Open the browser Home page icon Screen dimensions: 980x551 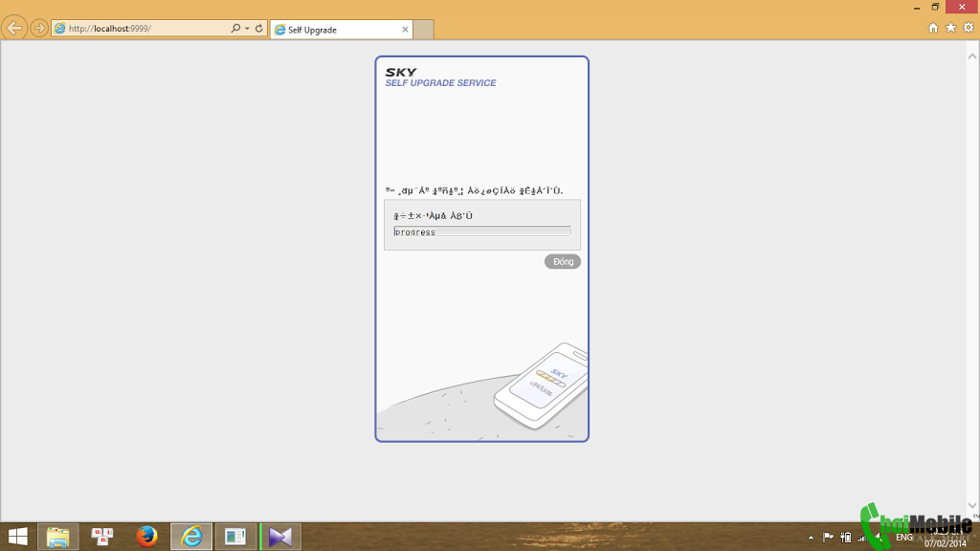tap(933, 28)
